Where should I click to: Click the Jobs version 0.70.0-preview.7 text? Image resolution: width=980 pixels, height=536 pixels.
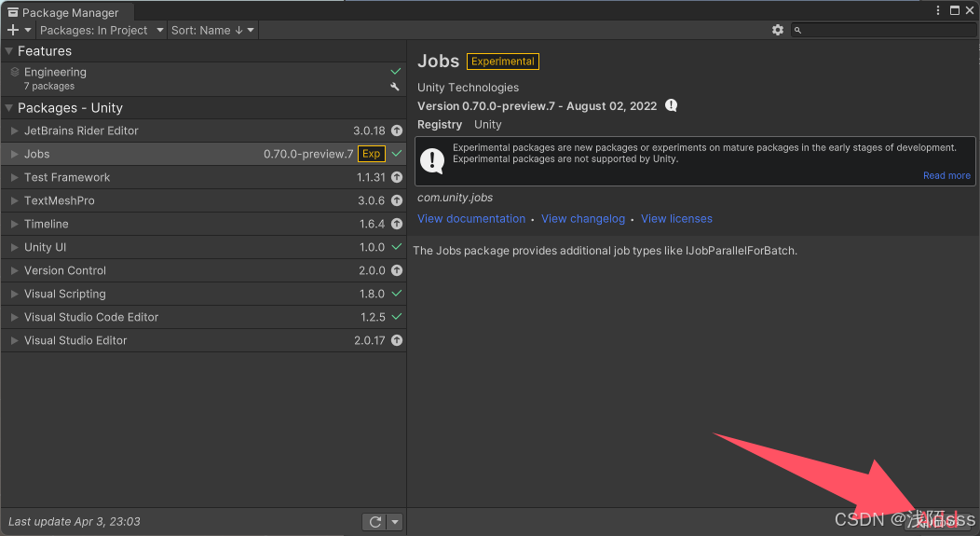308,154
